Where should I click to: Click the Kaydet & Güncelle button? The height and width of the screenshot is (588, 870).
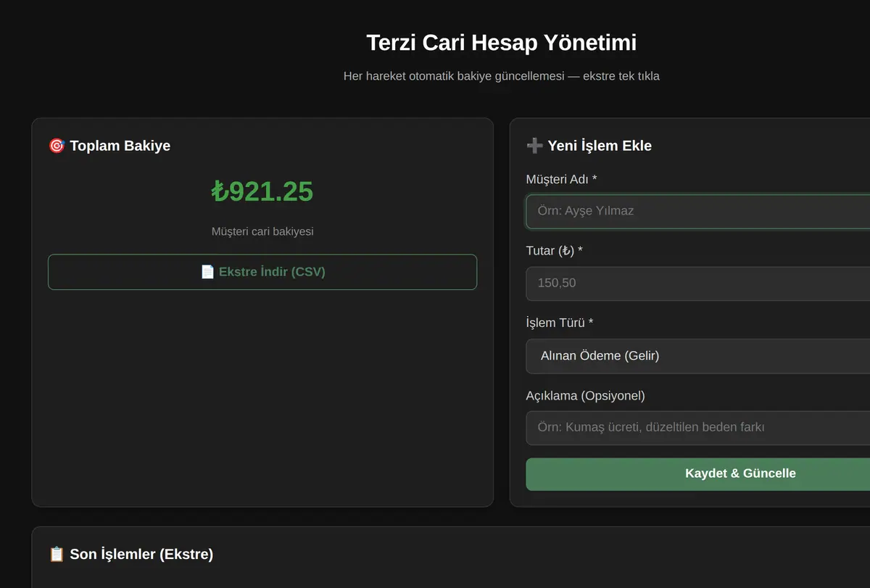click(697, 473)
